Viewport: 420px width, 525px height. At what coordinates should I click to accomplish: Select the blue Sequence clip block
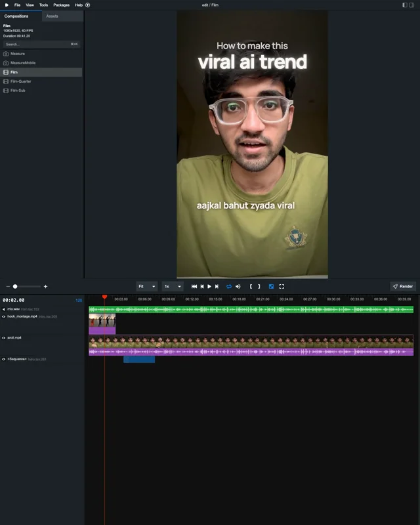(x=139, y=360)
